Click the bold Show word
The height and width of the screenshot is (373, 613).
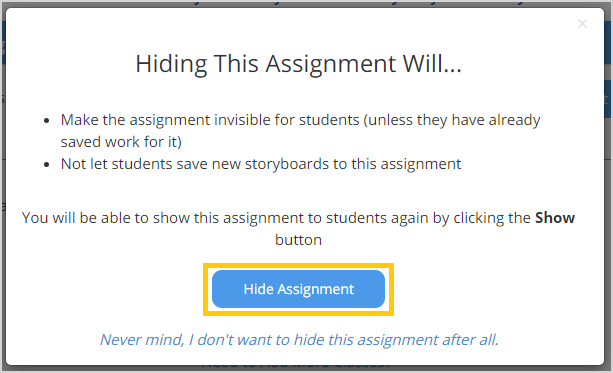pos(555,218)
